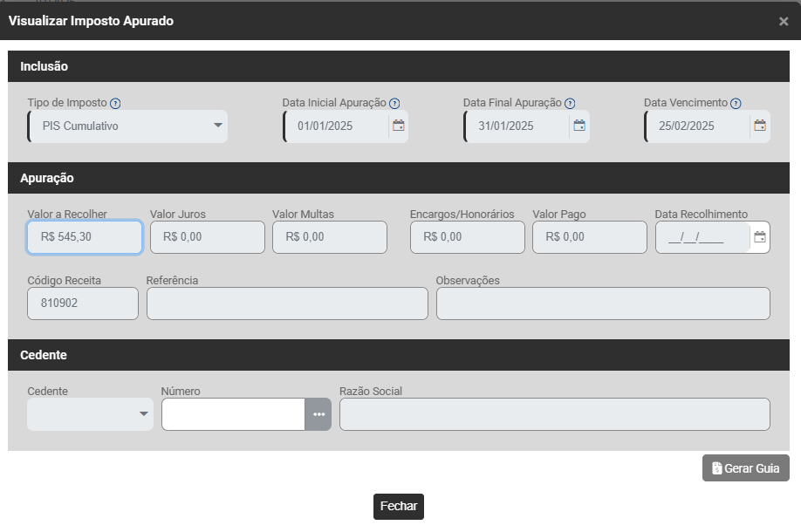Click into the Razão Social field

click(555, 414)
